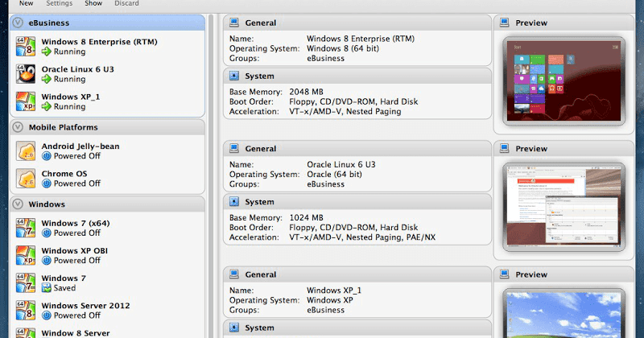
Task: Open the Oracle Linux desktop preview thumbnail
Action: 564,207
